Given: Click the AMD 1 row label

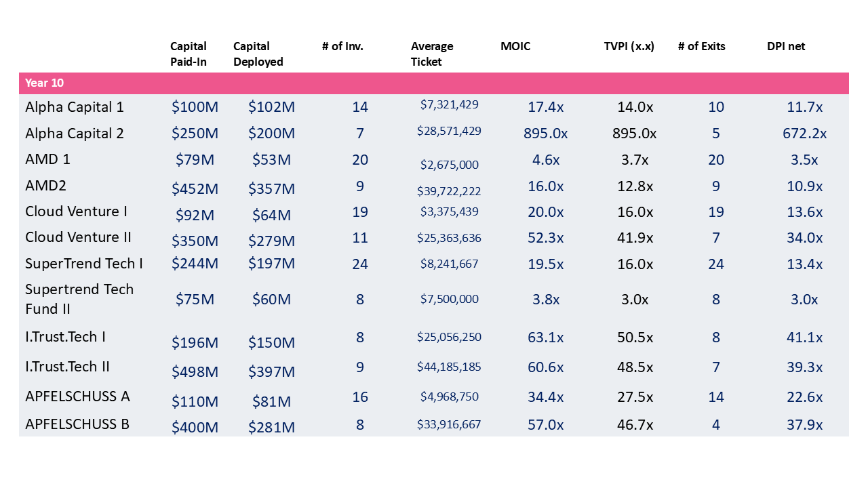Looking at the screenshot, I should [x=48, y=159].
